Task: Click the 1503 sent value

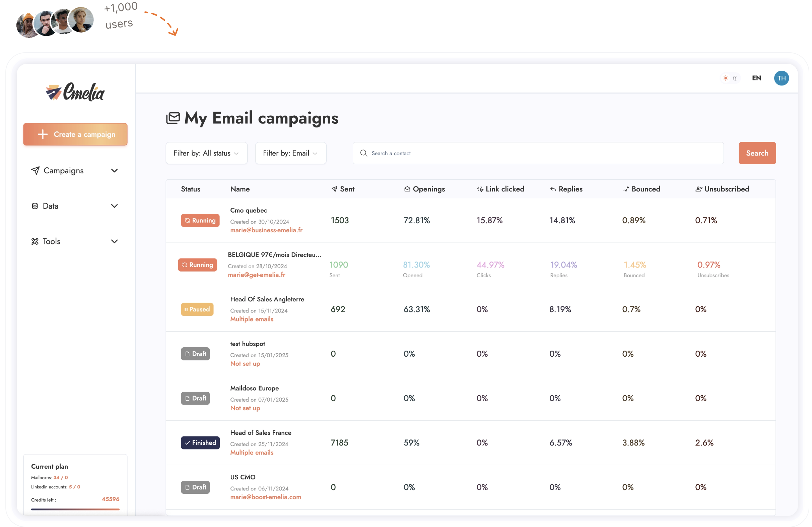Action: pyautogui.click(x=340, y=221)
